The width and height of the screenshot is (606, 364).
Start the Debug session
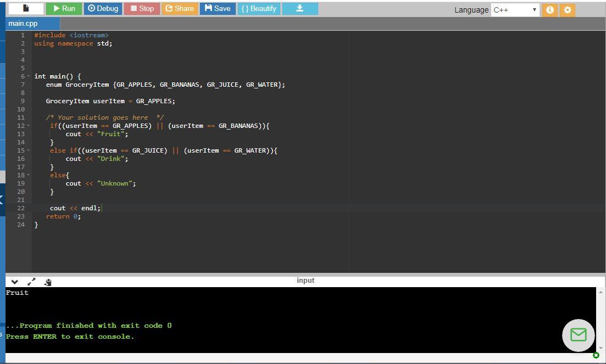tap(103, 9)
